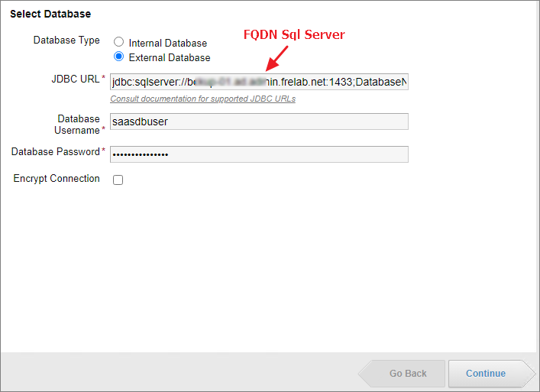This screenshot has height=392, width=540.
Task: Select the External Database radio button
Action: click(118, 57)
